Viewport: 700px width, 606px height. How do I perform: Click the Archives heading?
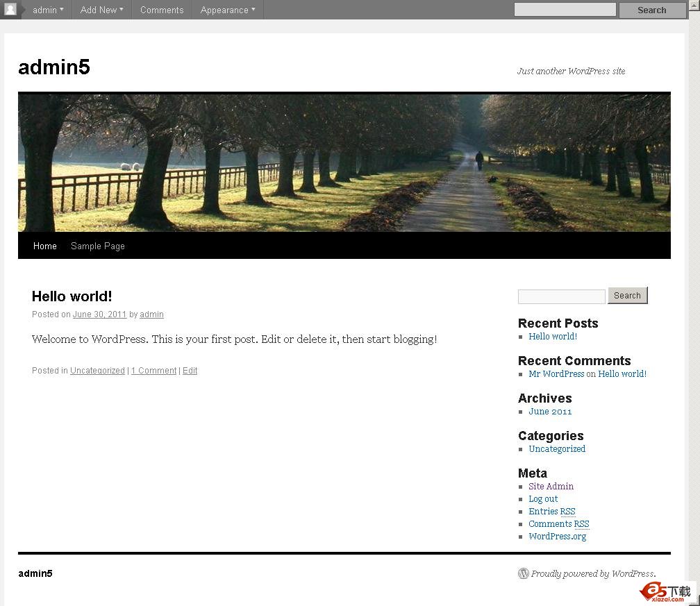click(544, 398)
